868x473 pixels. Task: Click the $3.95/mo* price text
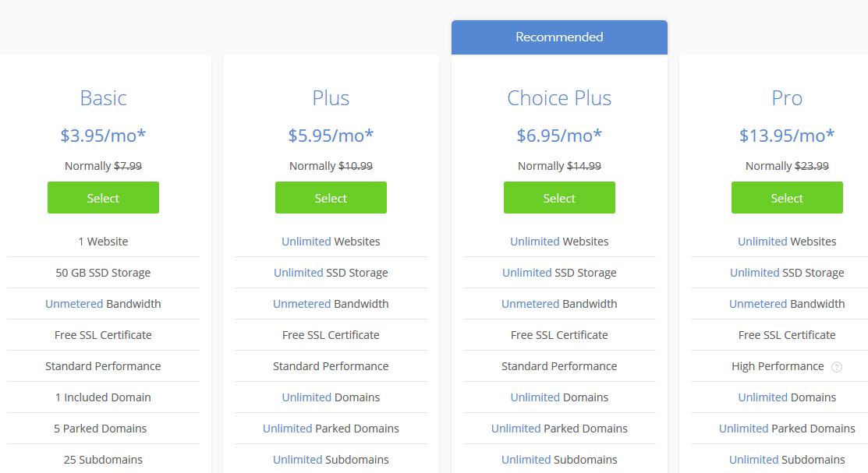103,136
